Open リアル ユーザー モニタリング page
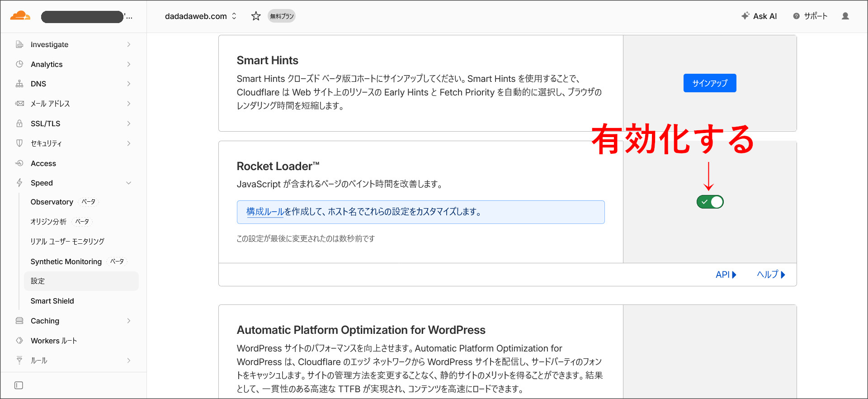This screenshot has width=868, height=399. 67,242
